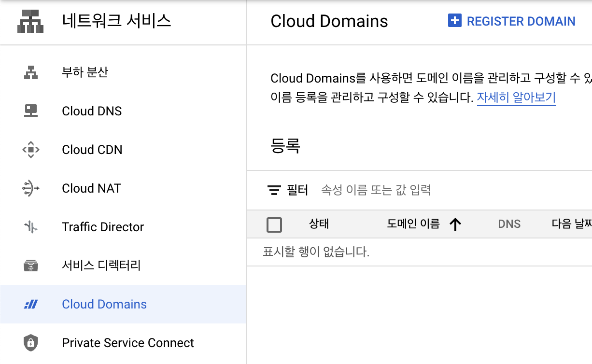The image size is (592, 364).
Task: Click the filter lines icon
Action: coord(274,190)
